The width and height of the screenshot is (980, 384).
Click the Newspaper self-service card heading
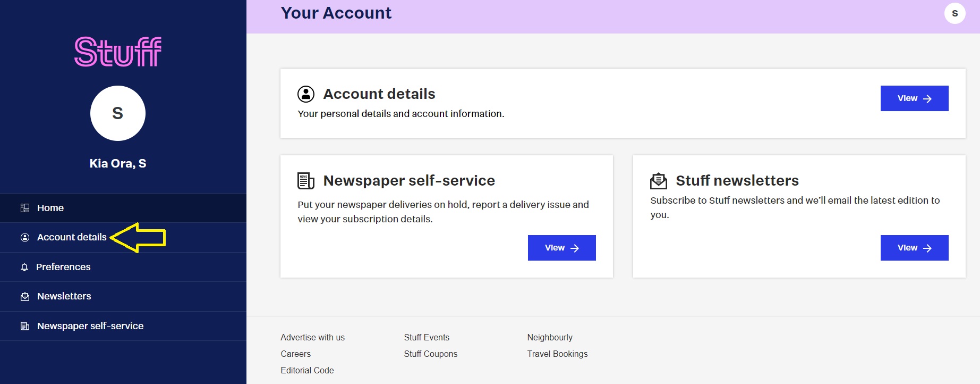coord(409,181)
